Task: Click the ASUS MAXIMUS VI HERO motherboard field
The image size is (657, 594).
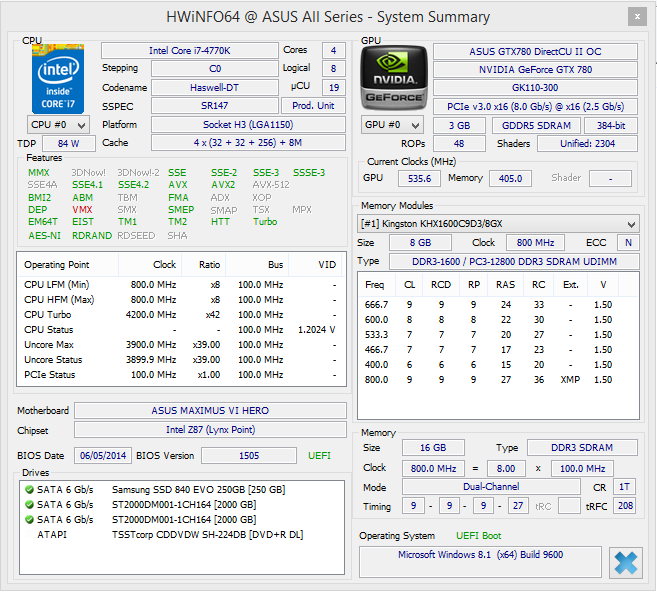Action: coord(210,411)
